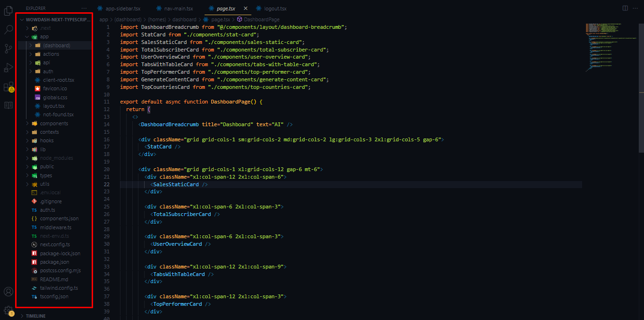
Task: Click the Accounts icon in the activity bar
Action: [8, 293]
